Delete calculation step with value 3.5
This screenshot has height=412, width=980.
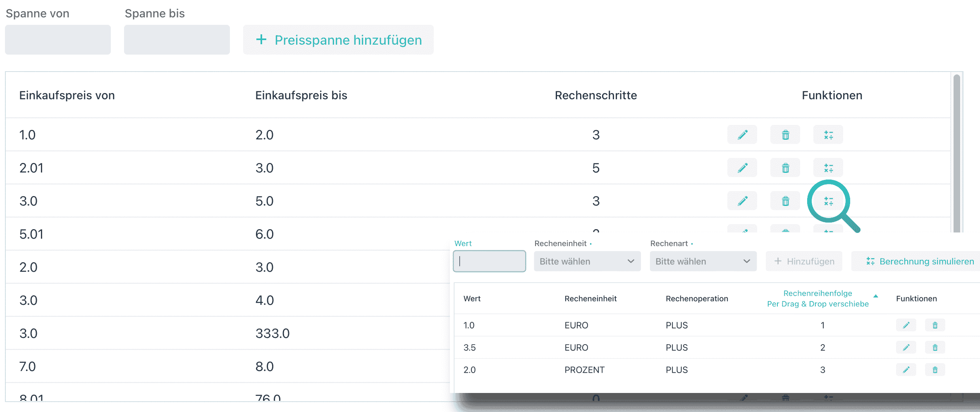pos(935,347)
